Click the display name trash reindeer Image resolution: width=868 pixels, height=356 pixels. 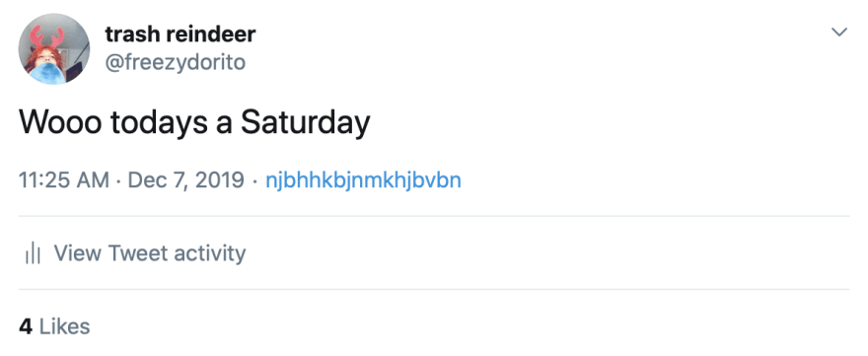(181, 35)
